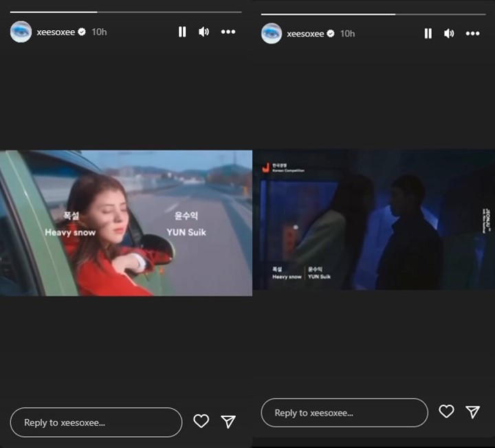Click the verified badge in left story header

click(82, 32)
